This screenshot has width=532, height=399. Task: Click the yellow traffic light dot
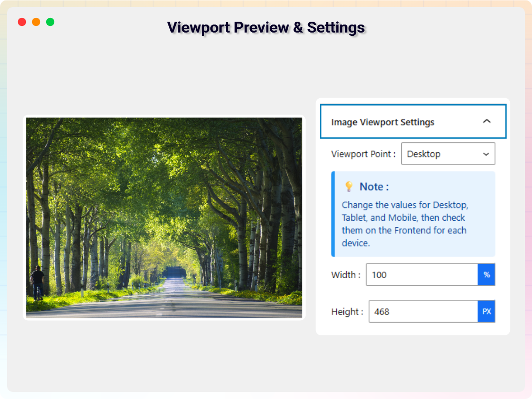click(x=35, y=22)
